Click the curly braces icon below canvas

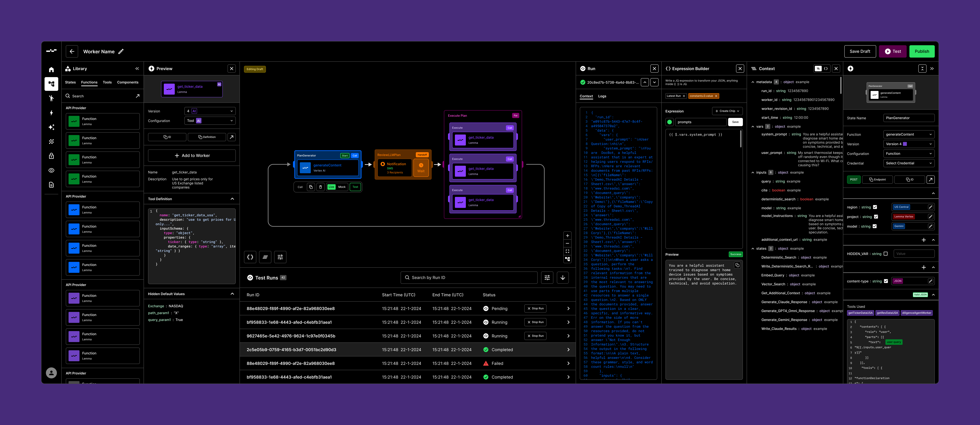coord(250,257)
